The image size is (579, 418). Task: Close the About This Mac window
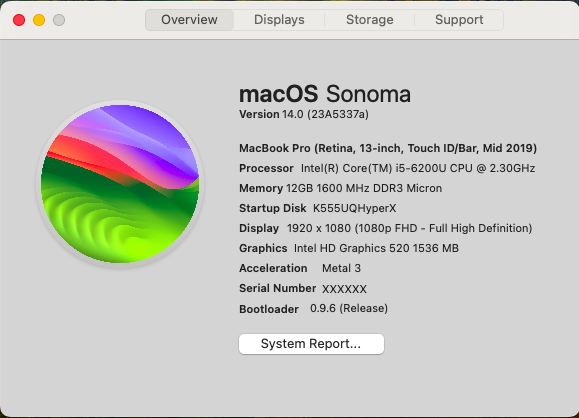(x=19, y=20)
